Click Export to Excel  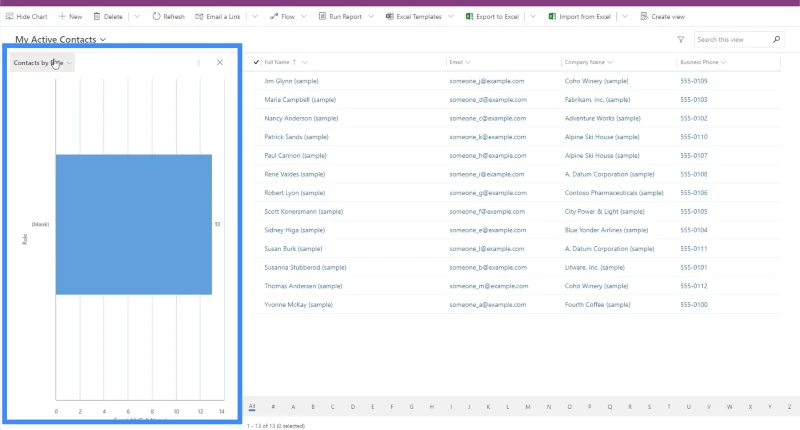492,16
